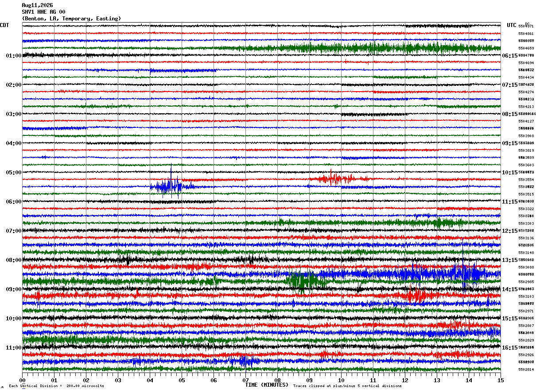Click the 11:15 UTC row label

coord(509,202)
